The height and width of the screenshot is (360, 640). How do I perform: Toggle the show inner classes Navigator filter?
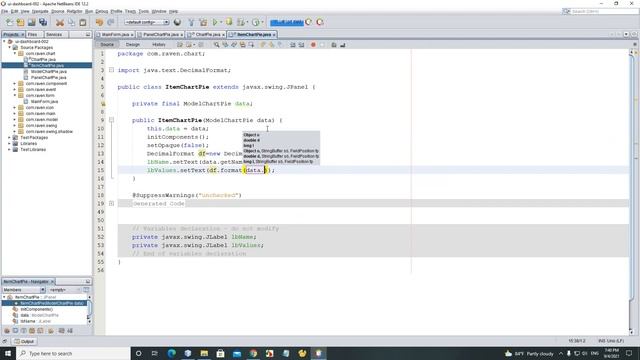click(40, 331)
